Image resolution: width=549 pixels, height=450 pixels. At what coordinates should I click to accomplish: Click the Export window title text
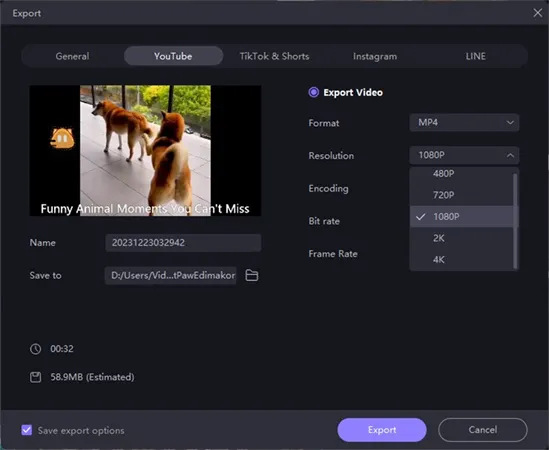27,13
